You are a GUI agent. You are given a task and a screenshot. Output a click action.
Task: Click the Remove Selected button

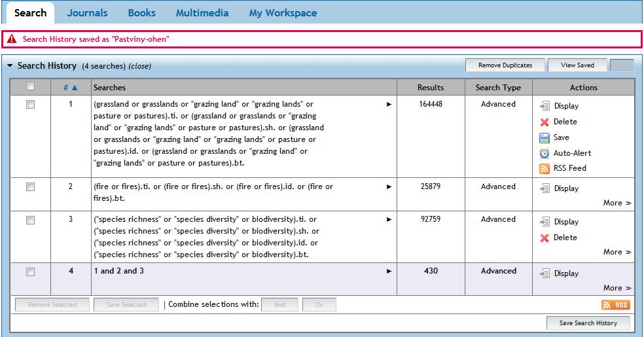click(x=52, y=304)
